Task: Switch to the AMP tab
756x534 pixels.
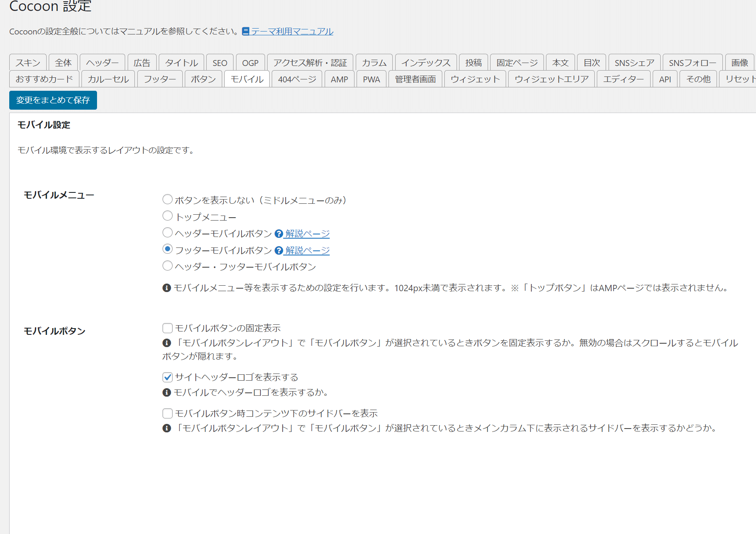Action: (x=339, y=79)
